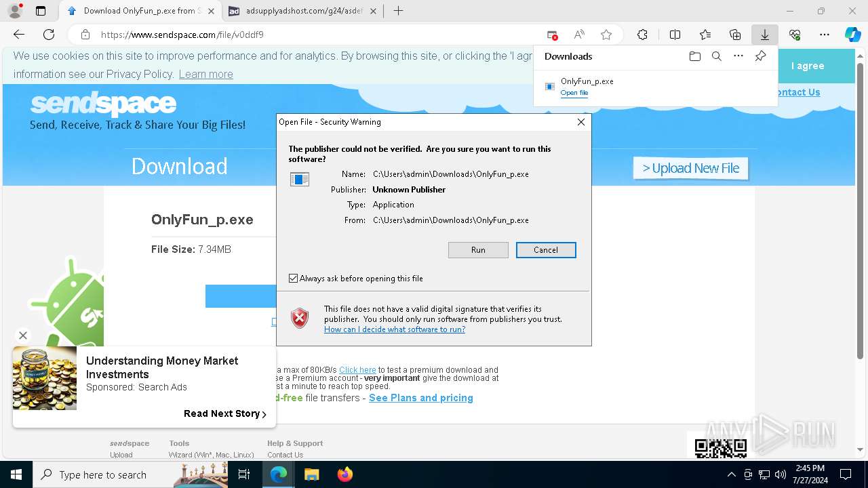This screenshot has height=488, width=868.
Task: Click the taskbar search box
Action: [x=130, y=474]
